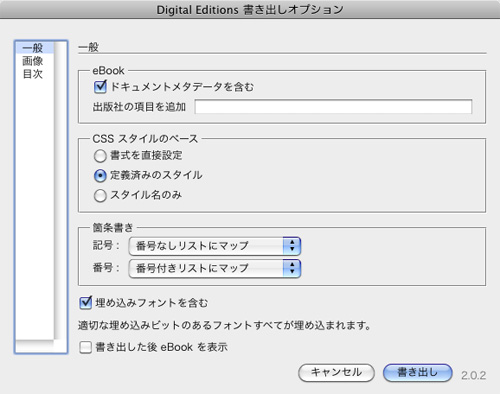Click the 出版社の項目を追加 text field
500x394 pixels.
(x=333, y=107)
